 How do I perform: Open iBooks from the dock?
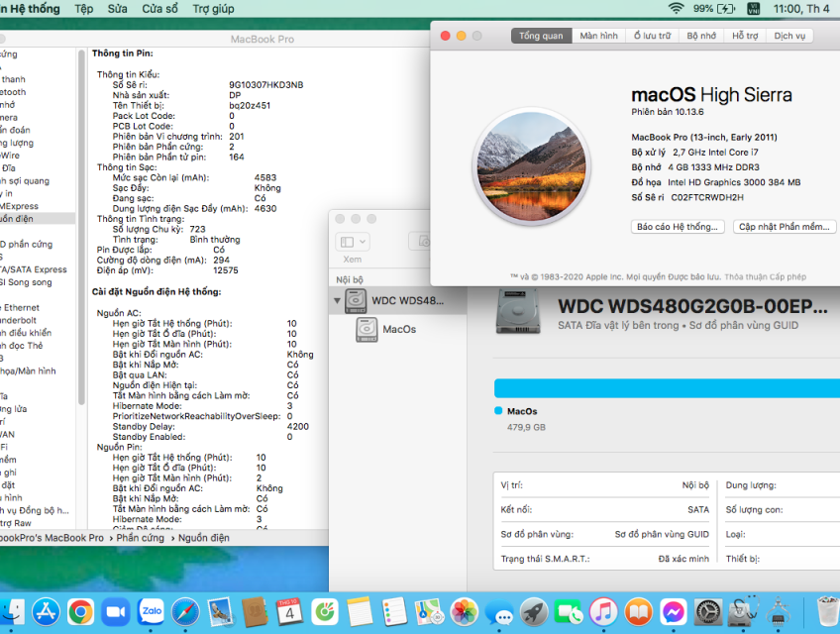point(638,611)
